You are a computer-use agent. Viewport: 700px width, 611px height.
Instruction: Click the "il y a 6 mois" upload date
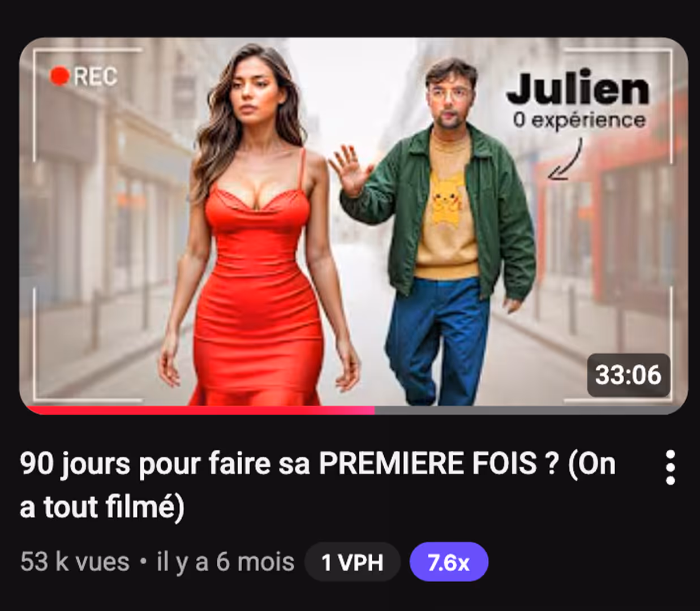[225, 562]
